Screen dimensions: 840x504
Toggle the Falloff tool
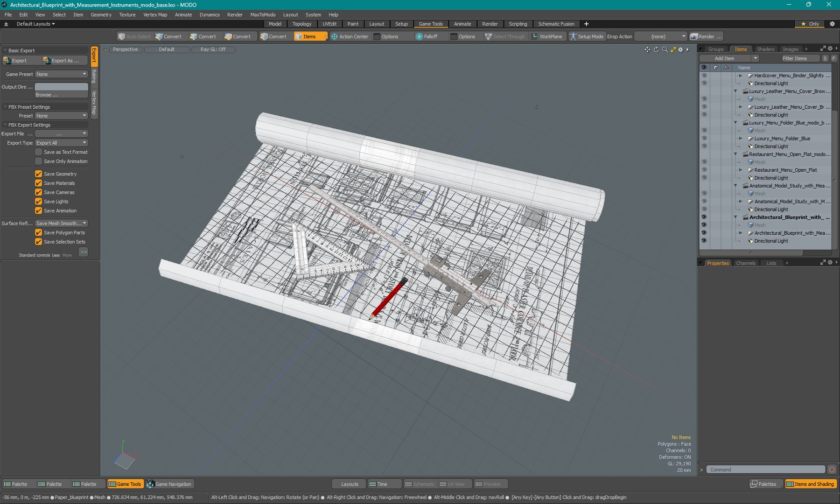[x=427, y=36]
